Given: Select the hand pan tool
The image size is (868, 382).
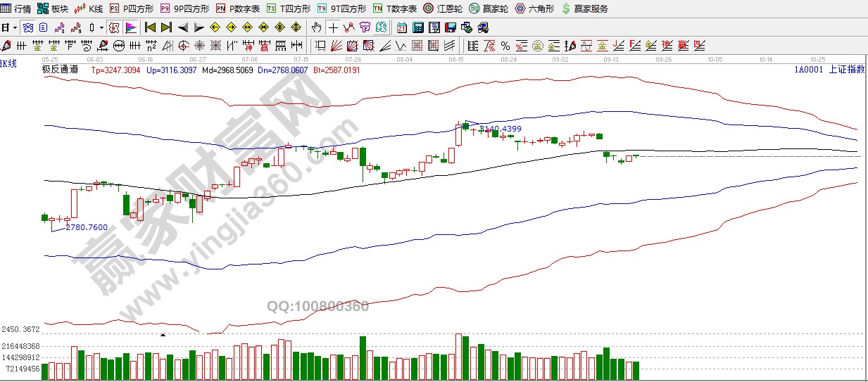Looking at the screenshot, I should pos(317,28).
